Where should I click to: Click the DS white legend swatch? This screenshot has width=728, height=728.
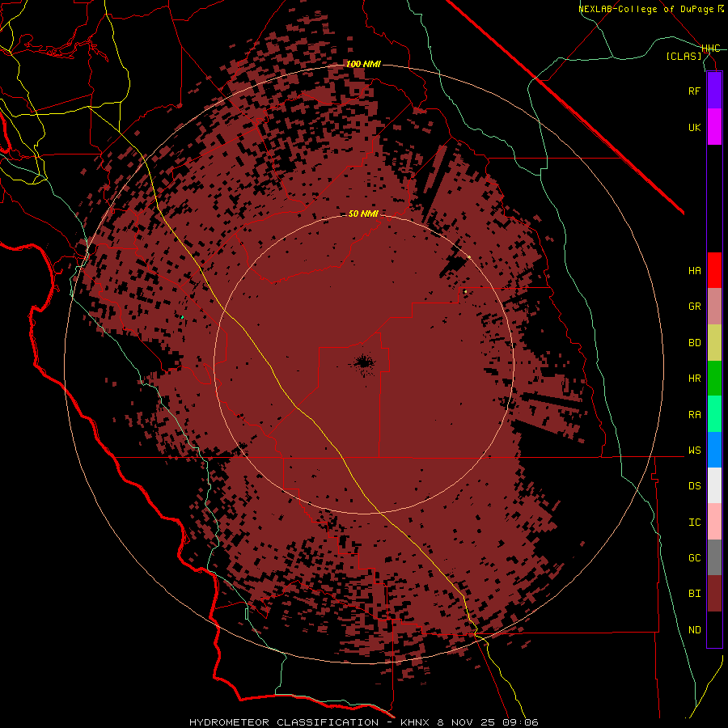714,485
